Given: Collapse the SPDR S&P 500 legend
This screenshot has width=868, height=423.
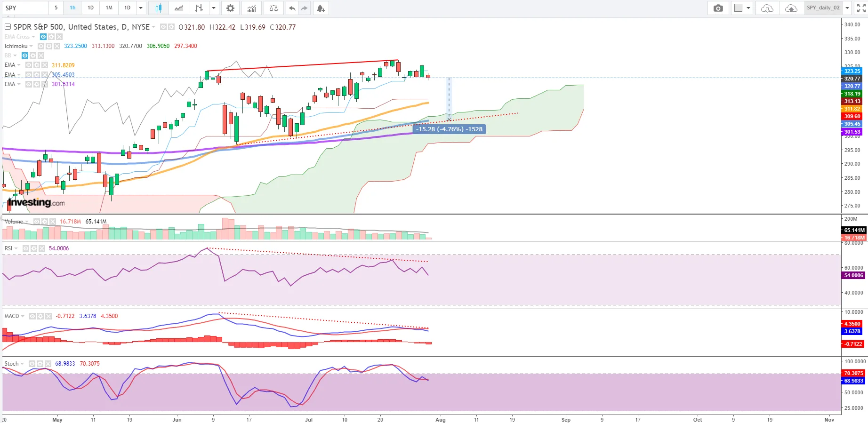Looking at the screenshot, I should click(x=8, y=27).
